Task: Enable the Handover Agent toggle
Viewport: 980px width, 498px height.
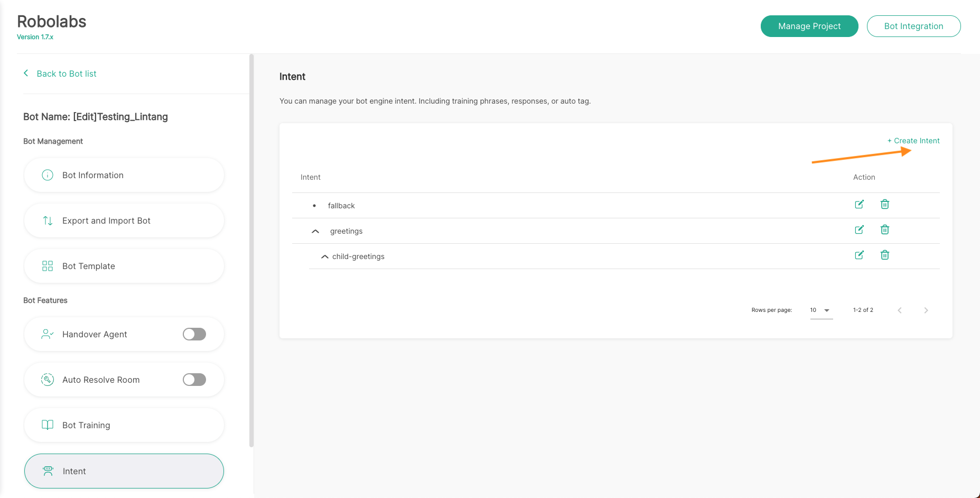Action: (x=194, y=334)
